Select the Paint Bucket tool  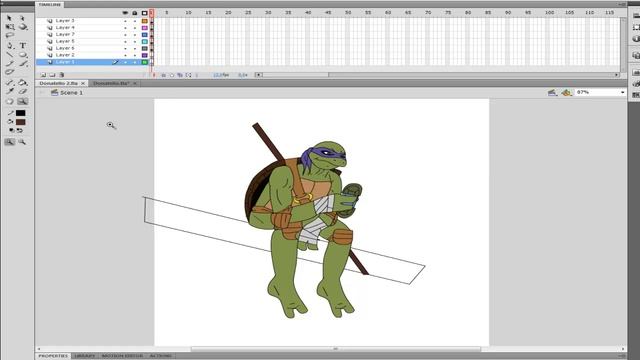coord(23,82)
